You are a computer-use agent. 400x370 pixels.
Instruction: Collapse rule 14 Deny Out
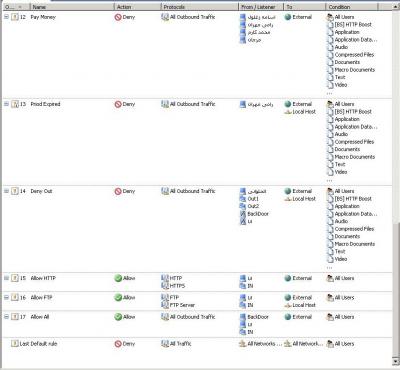(x=6, y=191)
